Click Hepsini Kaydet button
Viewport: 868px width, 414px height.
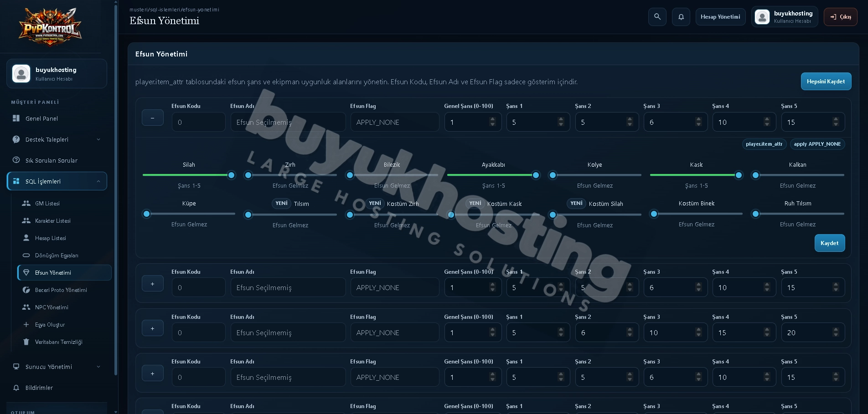(x=826, y=82)
